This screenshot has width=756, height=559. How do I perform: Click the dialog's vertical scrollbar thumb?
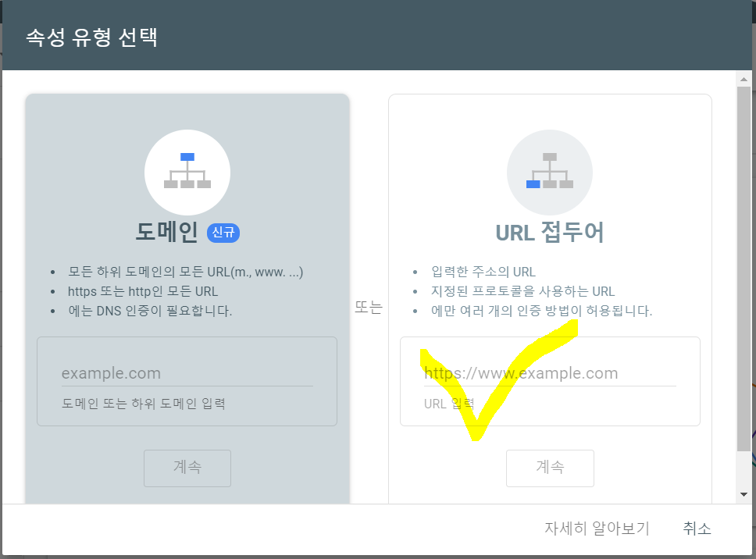pyautogui.click(x=744, y=269)
